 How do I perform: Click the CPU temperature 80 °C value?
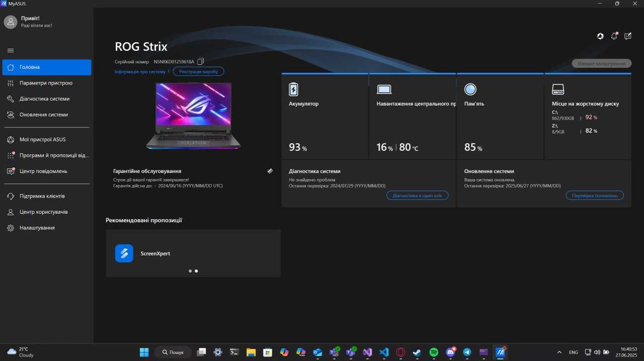(x=409, y=147)
